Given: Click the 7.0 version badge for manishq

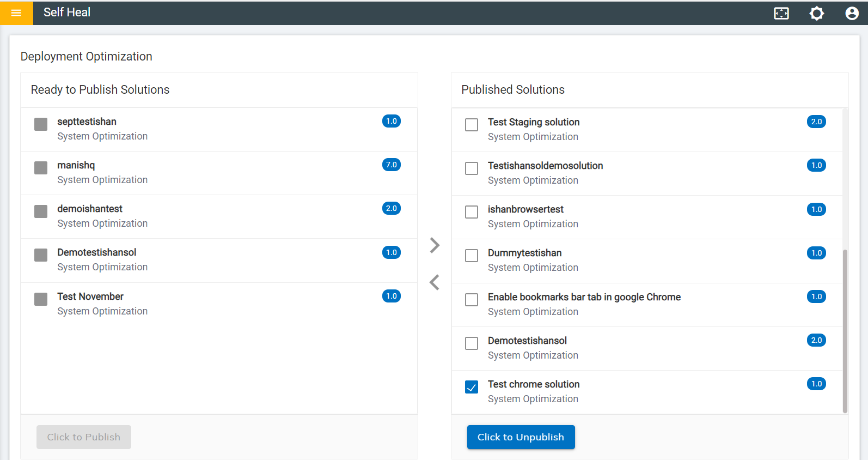Looking at the screenshot, I should click(x=392, y=165).
